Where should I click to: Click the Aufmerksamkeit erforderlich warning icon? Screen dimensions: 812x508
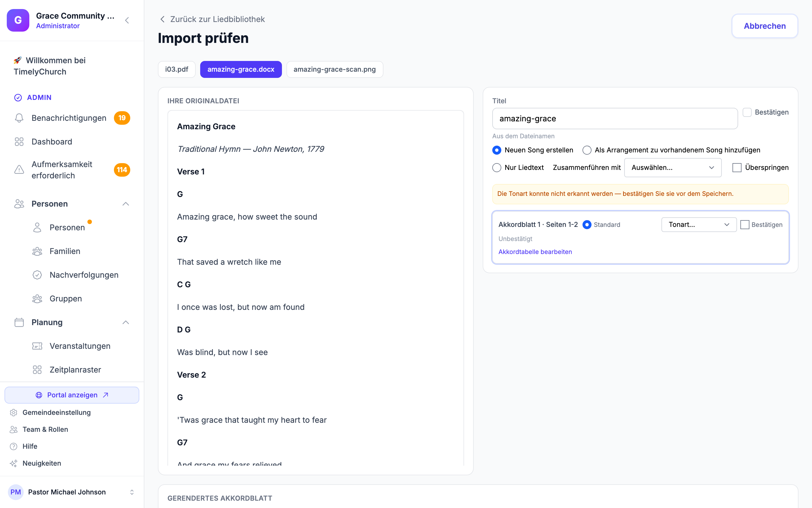19,170
